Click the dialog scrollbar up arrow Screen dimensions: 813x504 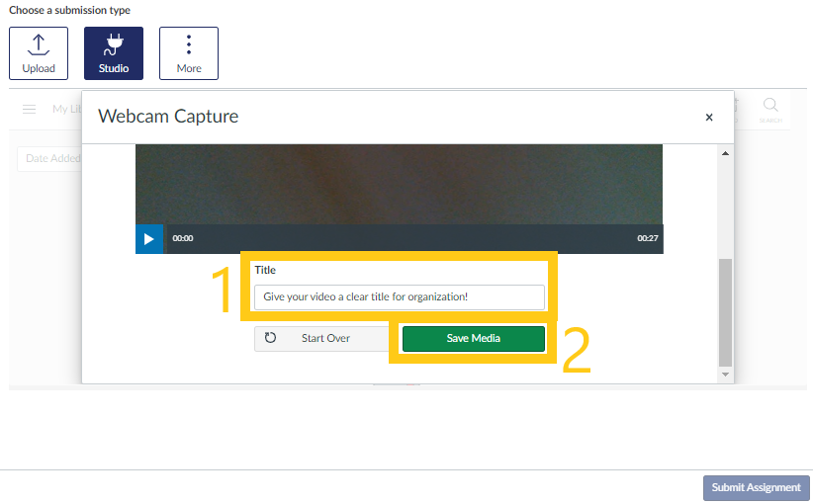pos(725,154)
